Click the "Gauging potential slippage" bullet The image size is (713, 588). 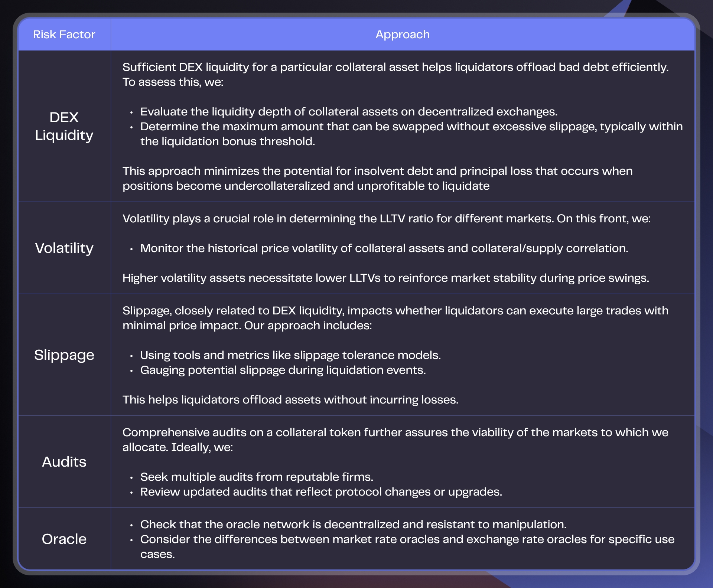click(x=283, y=370)
